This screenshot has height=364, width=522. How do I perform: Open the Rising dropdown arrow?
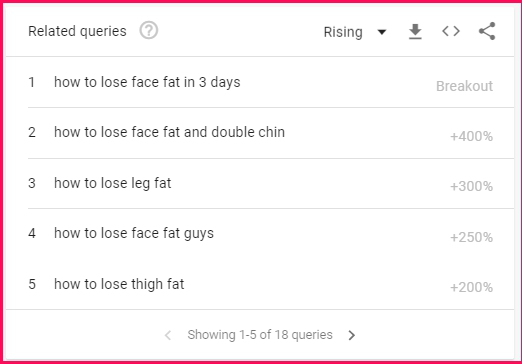click(382, 32)
